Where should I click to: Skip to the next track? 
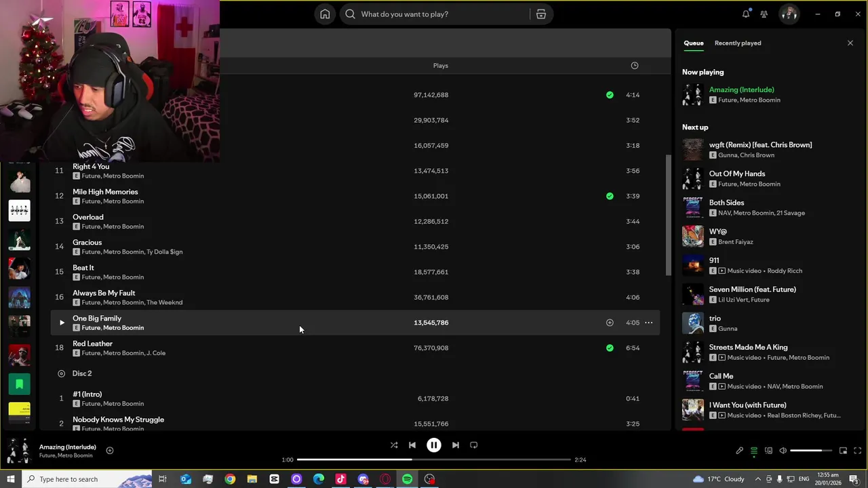click(456, 445)
